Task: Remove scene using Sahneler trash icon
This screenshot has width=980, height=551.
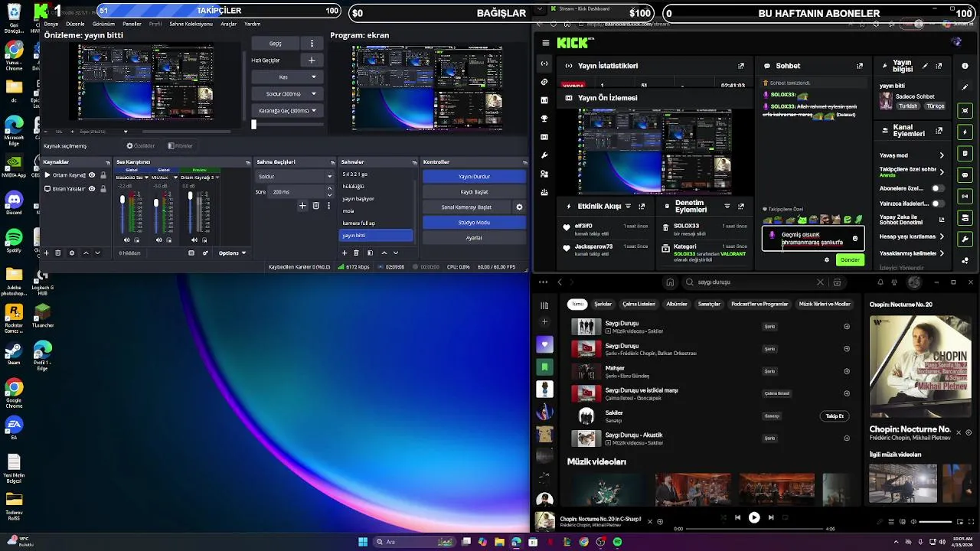Action: [x=356, y=253]
